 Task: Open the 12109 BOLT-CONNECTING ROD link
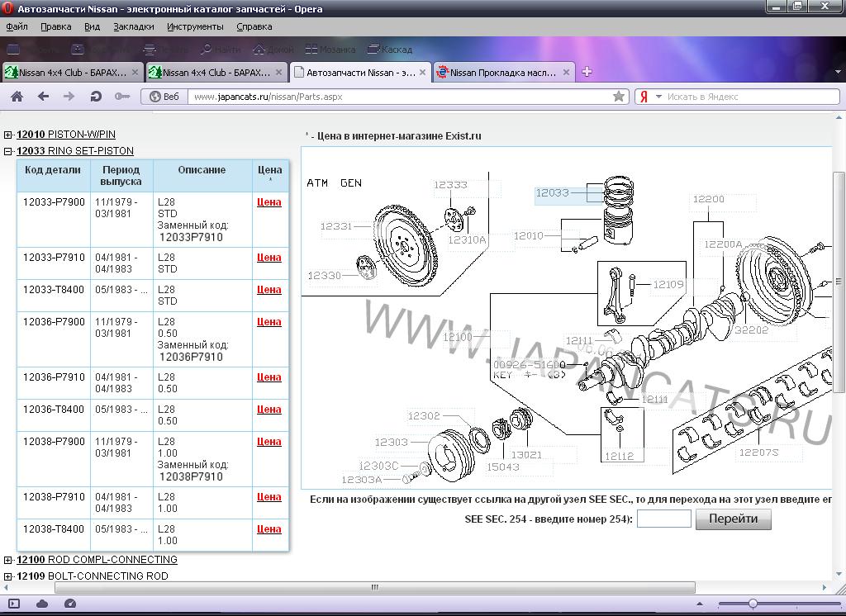pyautogui.click(x=93, y=576)
